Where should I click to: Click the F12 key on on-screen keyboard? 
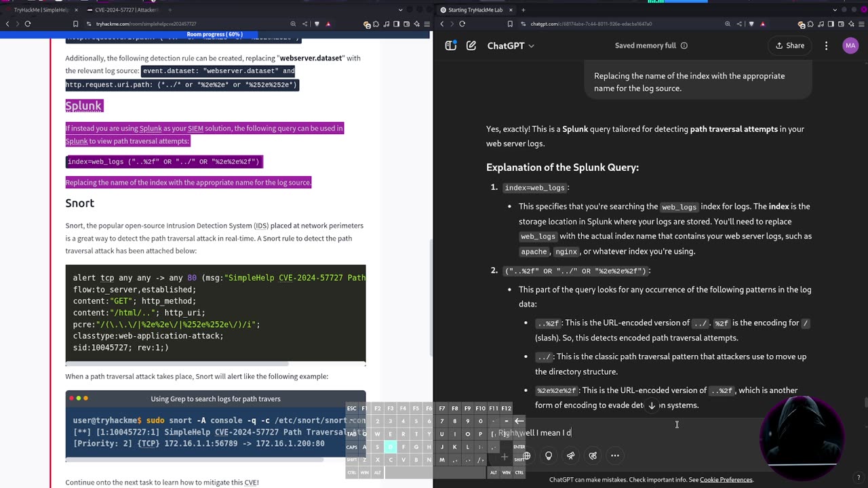(x=506, y=409)
